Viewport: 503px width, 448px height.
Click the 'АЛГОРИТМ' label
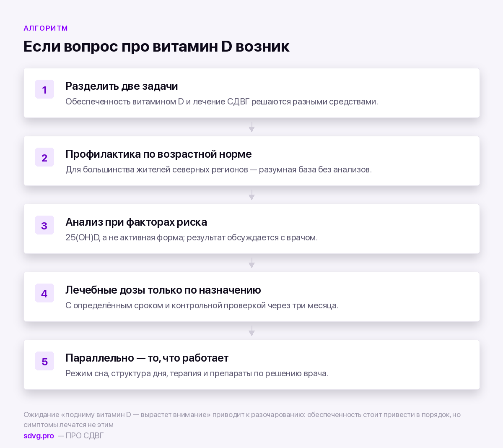(46, 28)
